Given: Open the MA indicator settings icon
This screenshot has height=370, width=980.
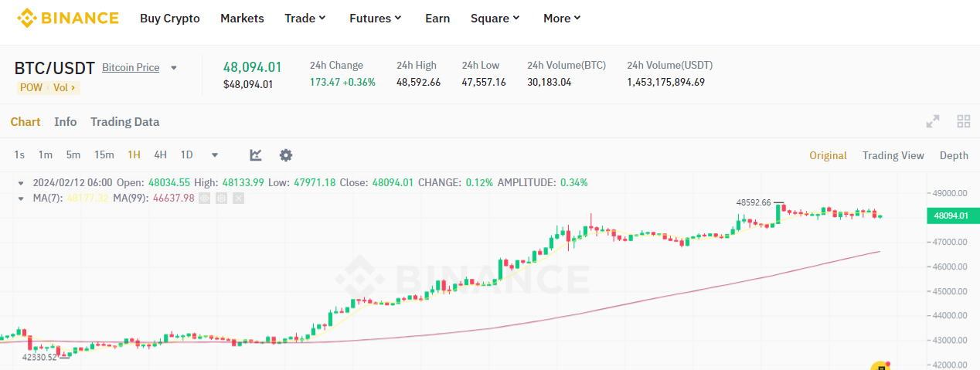Looking at the screenshot, I should [x=221, y=199].
